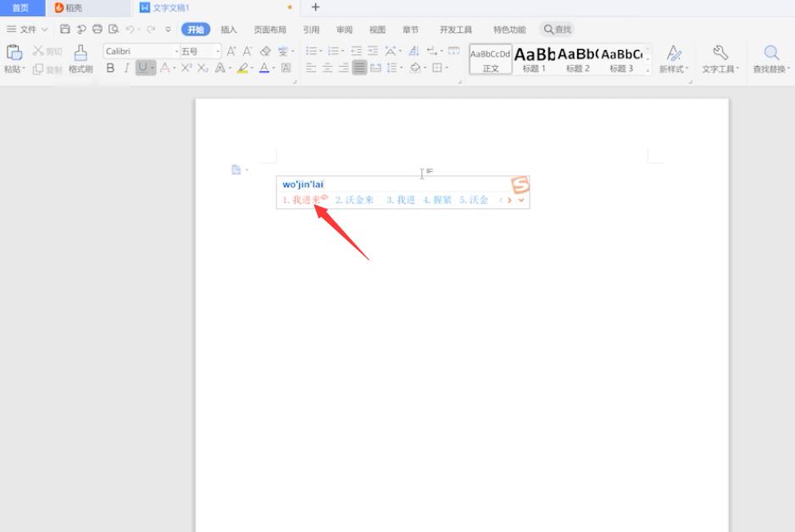Click the Copy (复制) icon
Viewport: 795px width, 532px height.
[x=38, y=69]
